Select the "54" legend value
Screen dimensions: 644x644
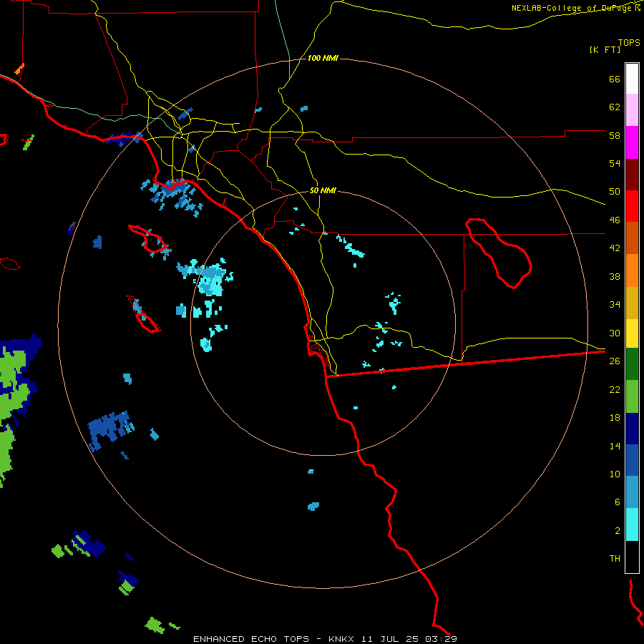coord(615,163)
